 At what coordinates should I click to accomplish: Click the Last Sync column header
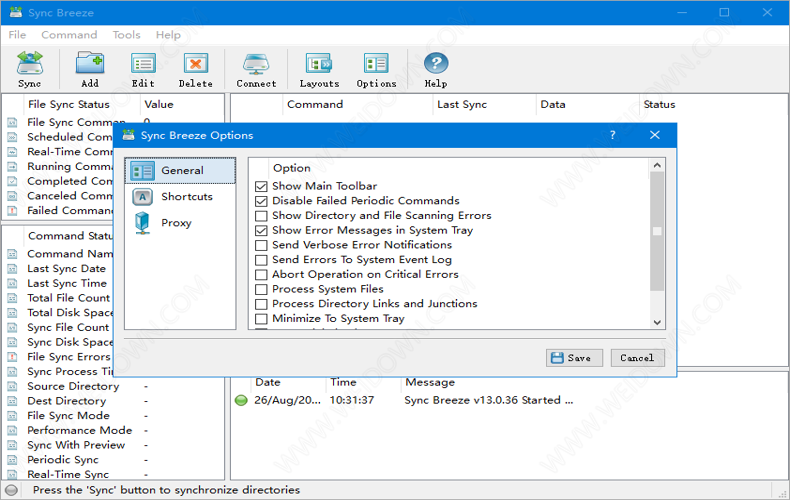(x=462, y=104)
